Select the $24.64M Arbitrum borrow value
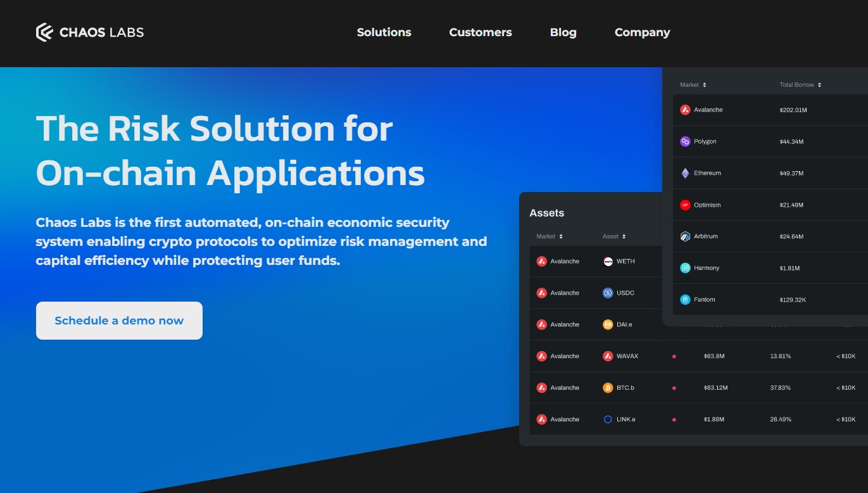 coord(791,236)
